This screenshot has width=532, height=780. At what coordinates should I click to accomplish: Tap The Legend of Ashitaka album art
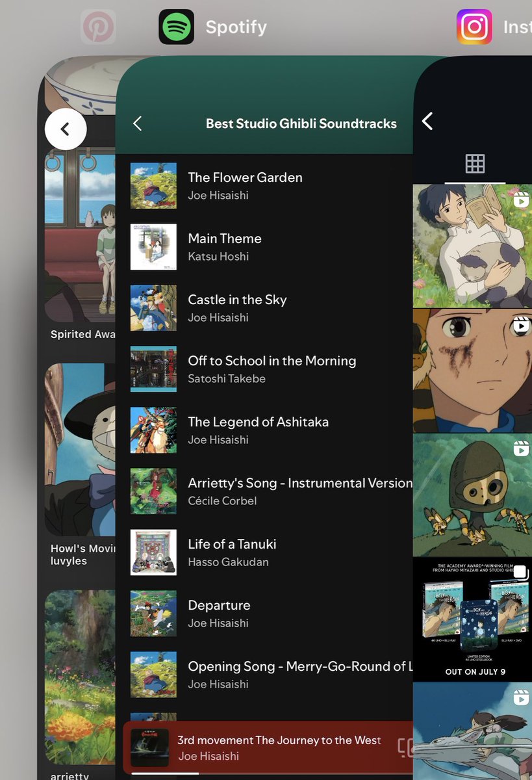click(x=153, y=430)
